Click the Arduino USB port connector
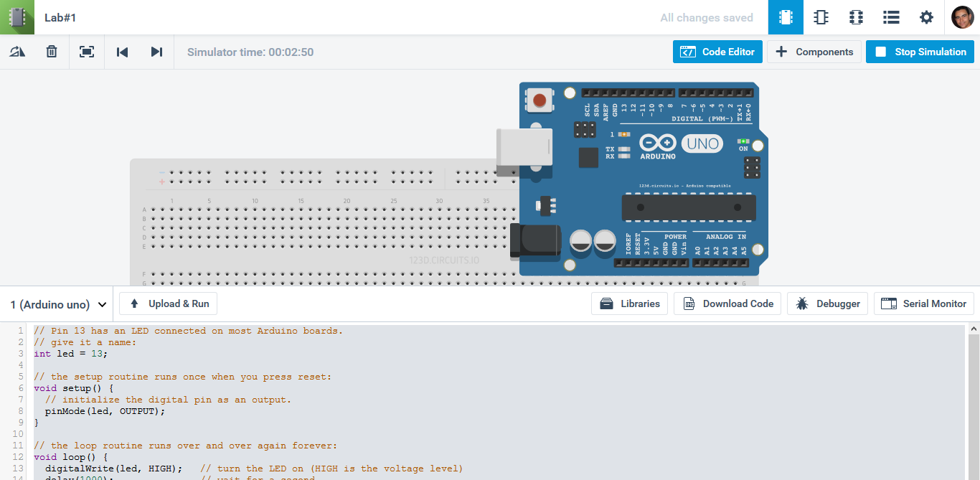980x480 pixels. [525, 151]
